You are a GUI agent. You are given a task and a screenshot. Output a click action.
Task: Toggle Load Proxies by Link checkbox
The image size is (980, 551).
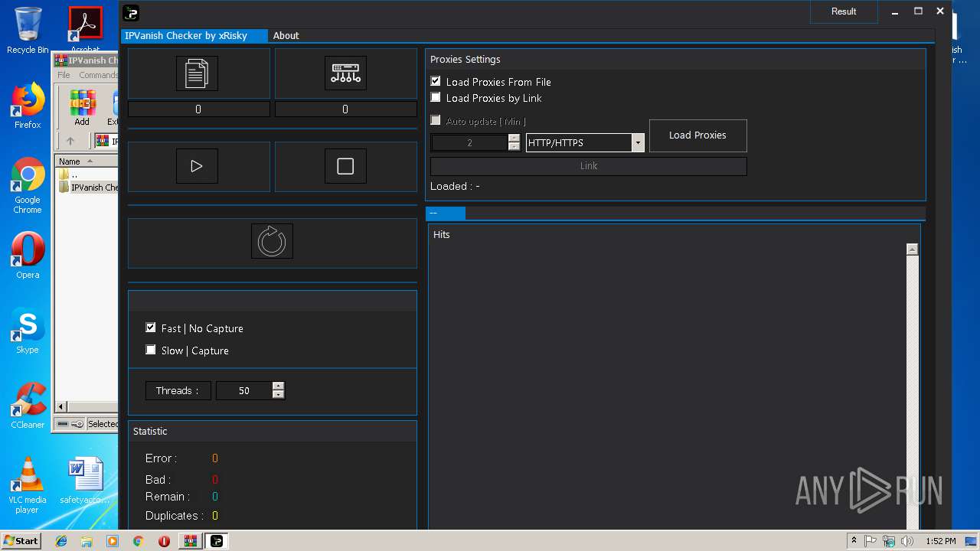click(436, 97)
